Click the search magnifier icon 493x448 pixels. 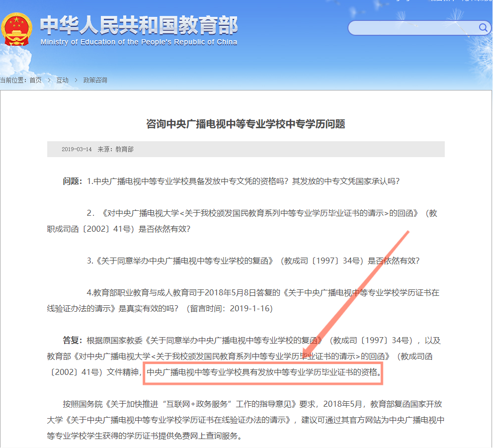click(x=483, y=28)
